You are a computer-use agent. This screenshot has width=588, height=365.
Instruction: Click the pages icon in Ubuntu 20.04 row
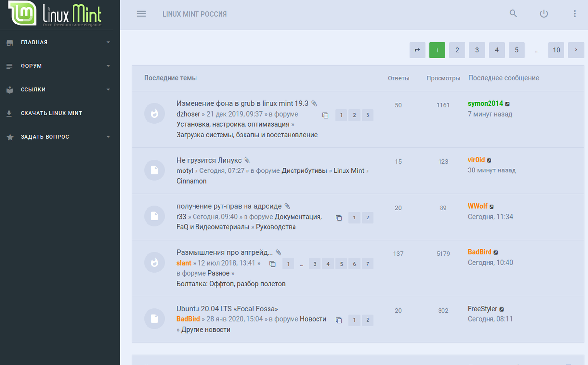coord(339,320)
